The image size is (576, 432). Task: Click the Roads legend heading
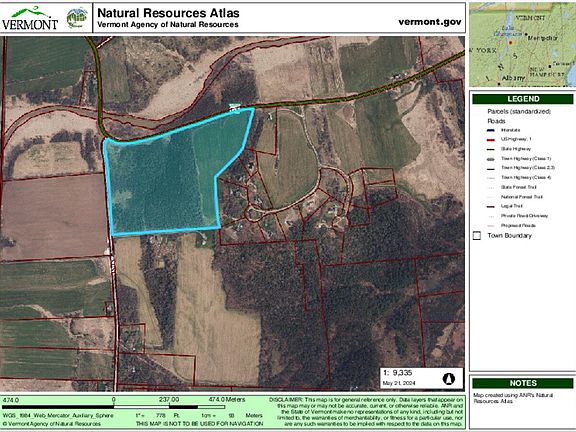496,121
